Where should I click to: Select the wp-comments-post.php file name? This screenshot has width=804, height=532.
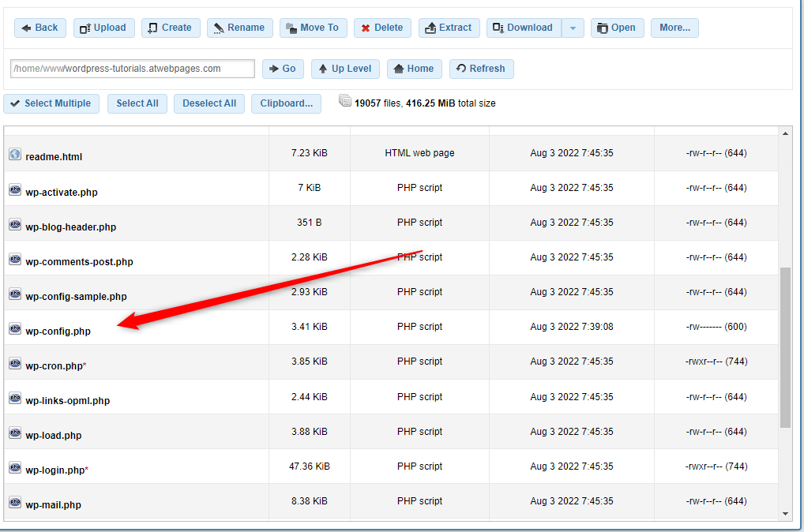(80, 262)
